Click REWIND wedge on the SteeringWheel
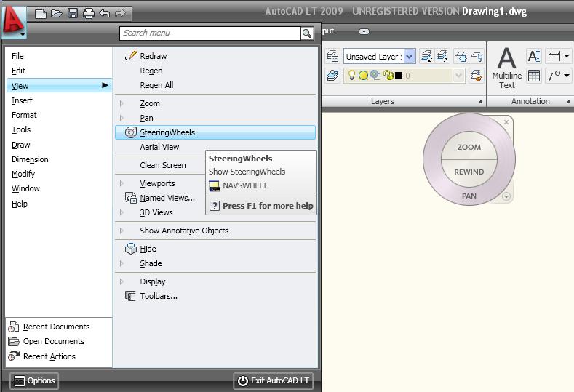The width and height of the screenshot is (574, 392). [469, 172]
